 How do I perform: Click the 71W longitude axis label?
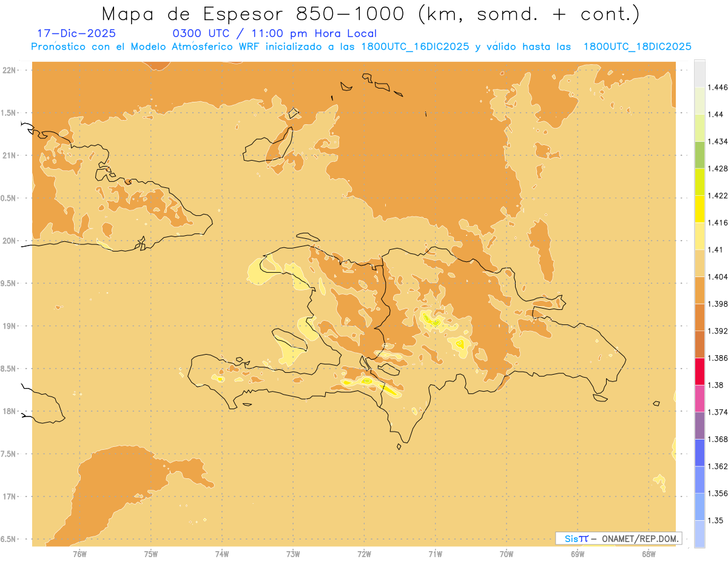(x=435, y=554)
